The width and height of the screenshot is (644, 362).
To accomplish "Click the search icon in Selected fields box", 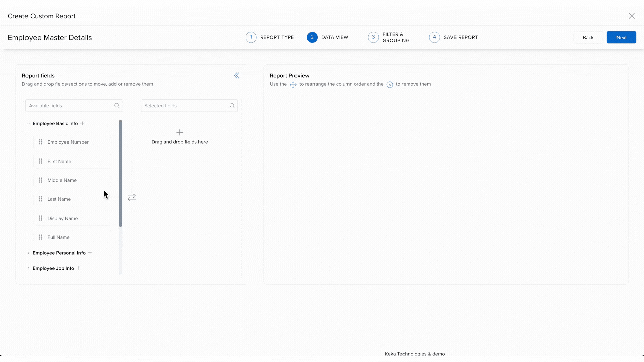I will pos(232,106).
